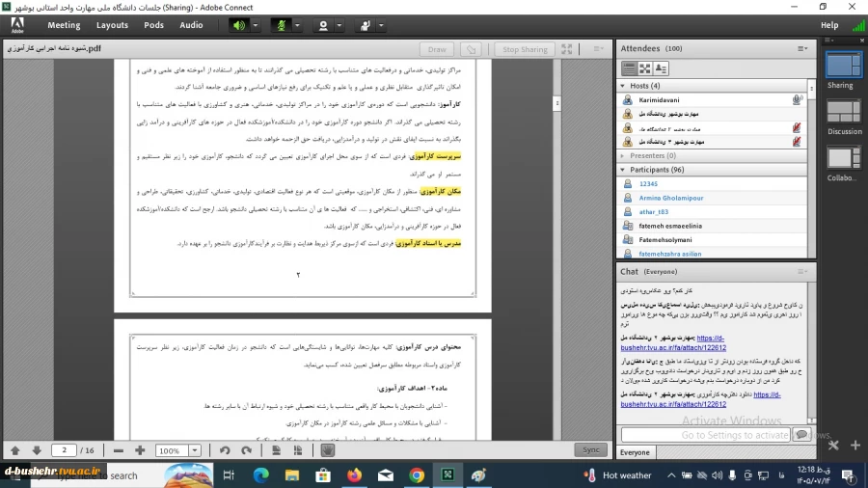Screen dimensions: 868x488
Task: Click the Stop Sharing button
Action: (525, 49)
